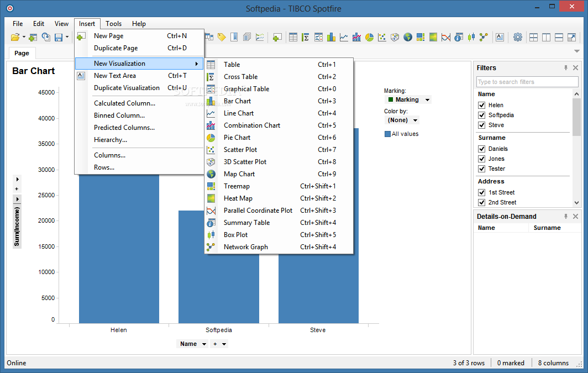Uncheck the Helen filter checkbox
588x373 pixels.
coord(481,106)
